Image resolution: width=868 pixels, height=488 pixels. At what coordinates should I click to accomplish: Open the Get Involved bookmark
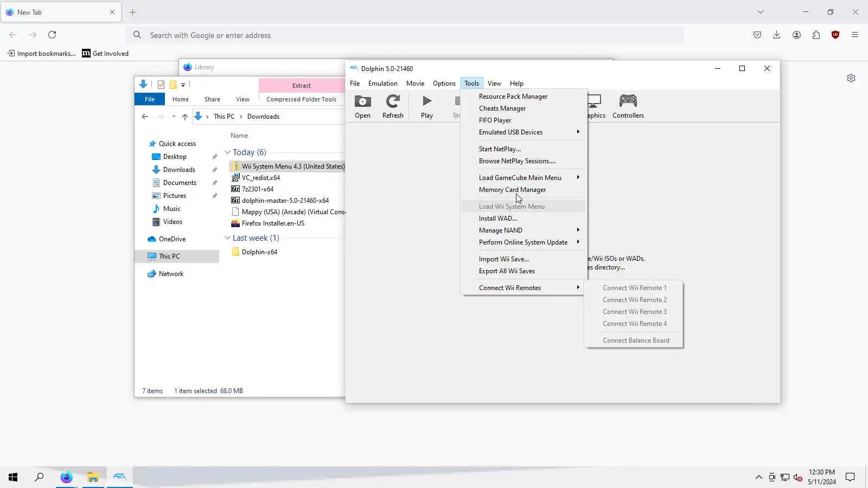[x=105, y=53]
